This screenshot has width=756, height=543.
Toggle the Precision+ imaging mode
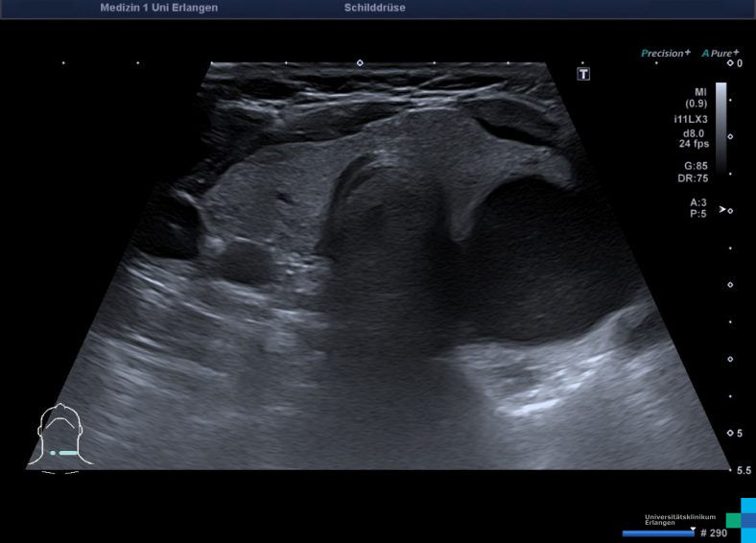coord(665,54)
